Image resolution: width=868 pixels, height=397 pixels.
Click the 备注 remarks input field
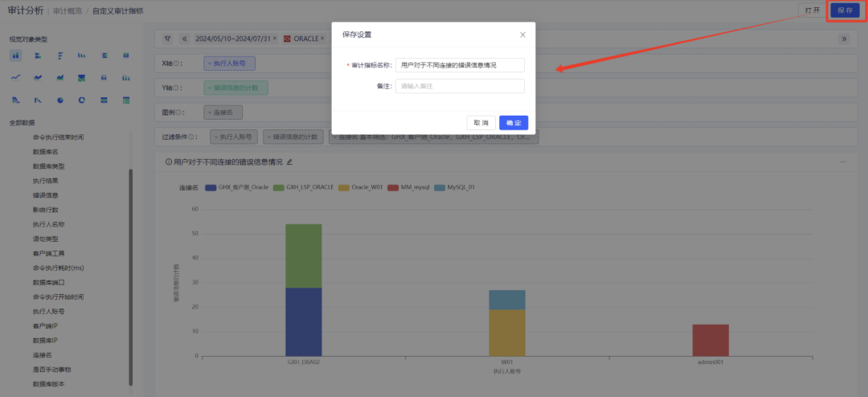coord(460,86)
